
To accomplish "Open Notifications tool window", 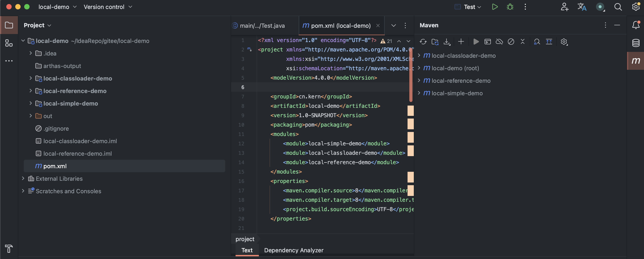I will coord(636,25).
